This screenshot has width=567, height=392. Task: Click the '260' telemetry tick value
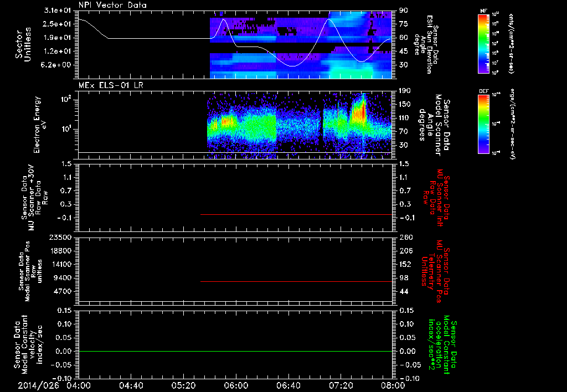tap(405, 238)
